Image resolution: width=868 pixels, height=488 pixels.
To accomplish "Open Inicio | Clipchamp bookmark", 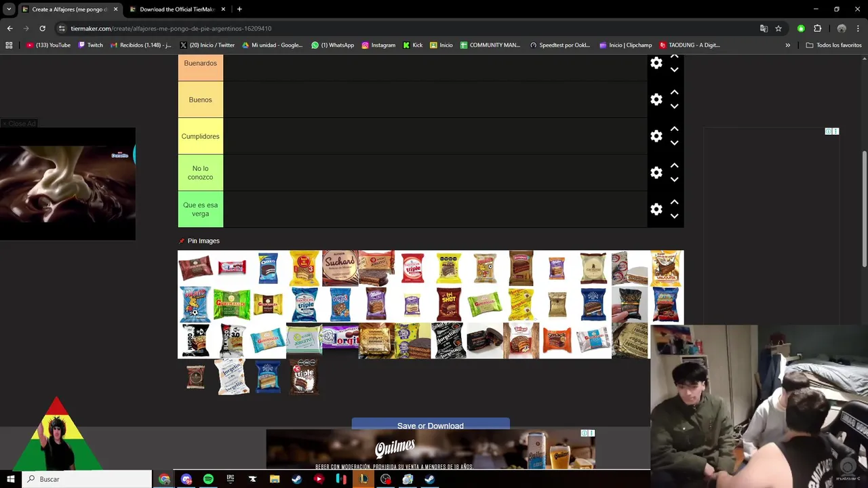I will point(625,45).
